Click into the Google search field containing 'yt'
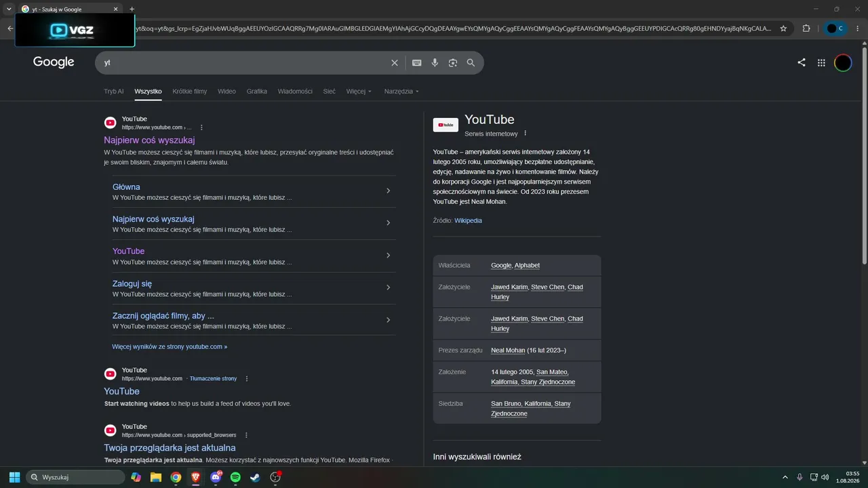This screenshot has height=488, width=868. click(x=244, y=62)
